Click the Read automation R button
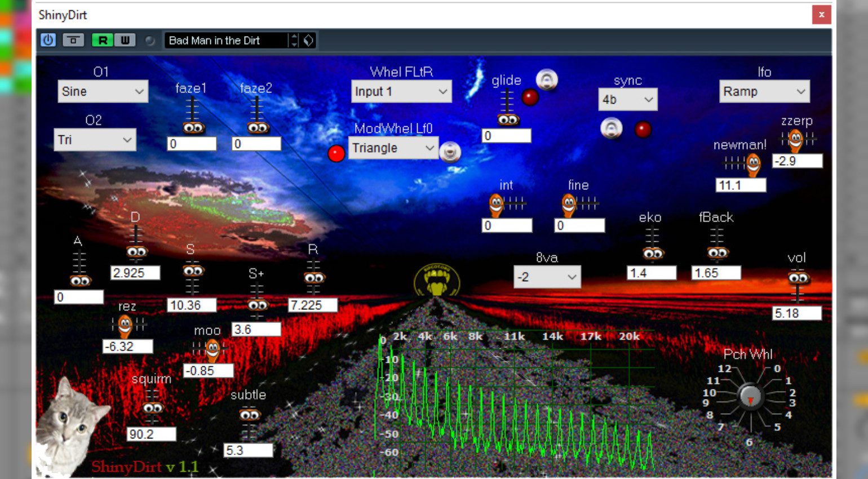Screen dimensions: 868x479 [103, 40]
